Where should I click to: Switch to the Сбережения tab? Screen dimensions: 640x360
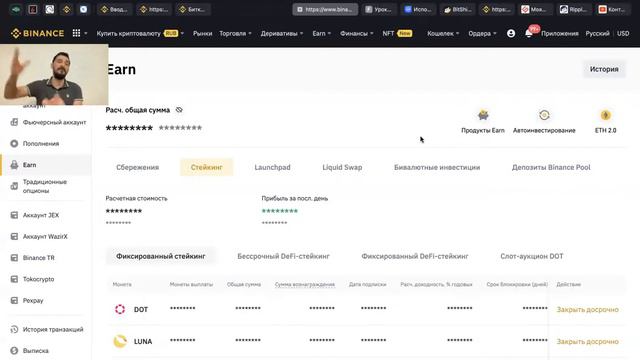138,167
